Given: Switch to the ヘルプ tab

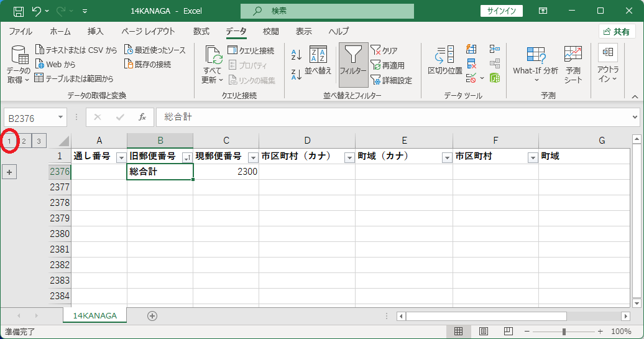Looking at the screenshot, I should coord(339,31).
